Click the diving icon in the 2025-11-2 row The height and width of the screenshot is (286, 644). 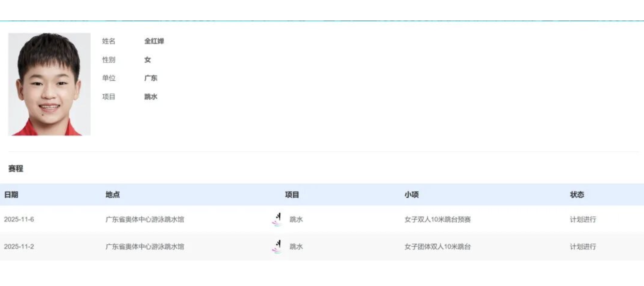point(277,246)
